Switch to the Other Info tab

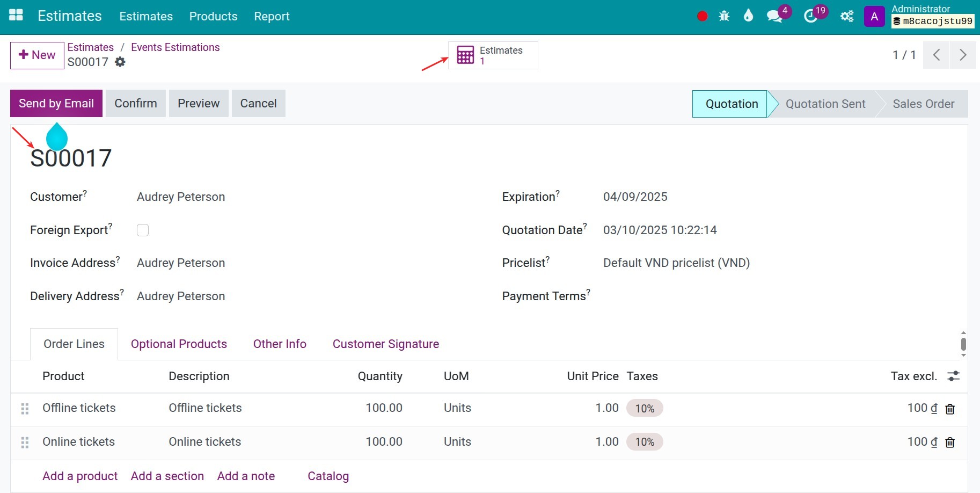click(x=280, y=344)
